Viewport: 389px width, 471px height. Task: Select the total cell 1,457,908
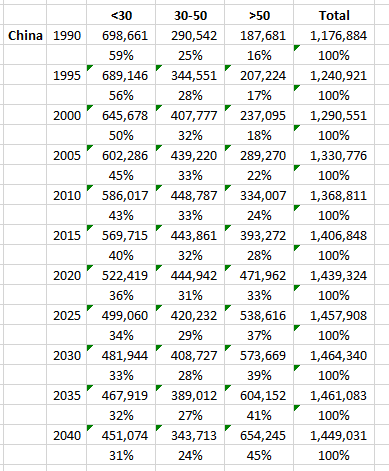[x=334, y=315]
